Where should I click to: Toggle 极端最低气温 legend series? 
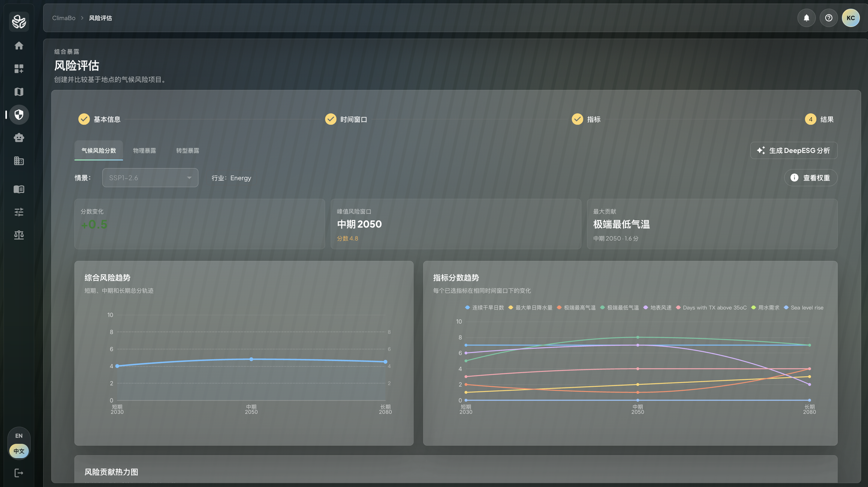click(x=619, y=308)
